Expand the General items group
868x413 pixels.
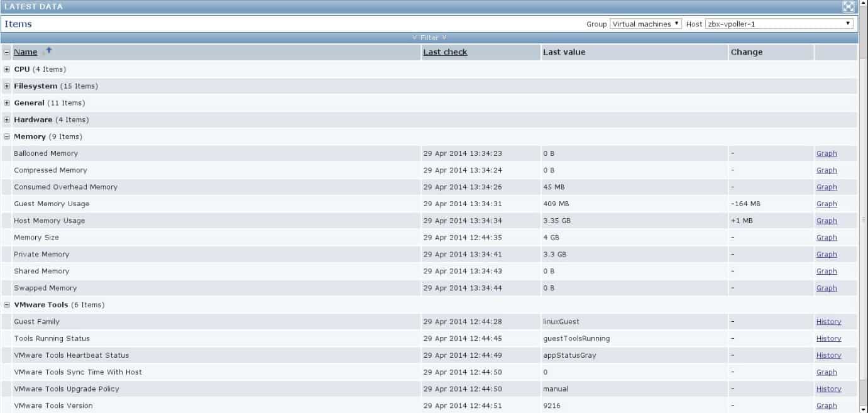click(7, 103)
